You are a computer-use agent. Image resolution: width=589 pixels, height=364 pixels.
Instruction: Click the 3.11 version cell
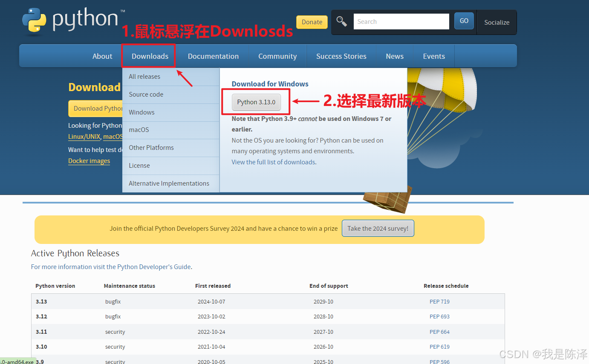click(41, 332)
